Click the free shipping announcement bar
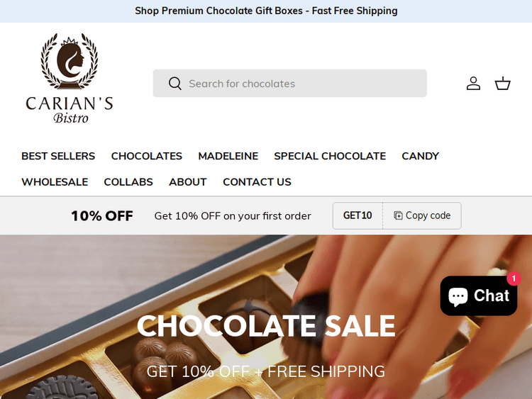Viewport: 532px width, 399px height. click(x=266, y=11)
